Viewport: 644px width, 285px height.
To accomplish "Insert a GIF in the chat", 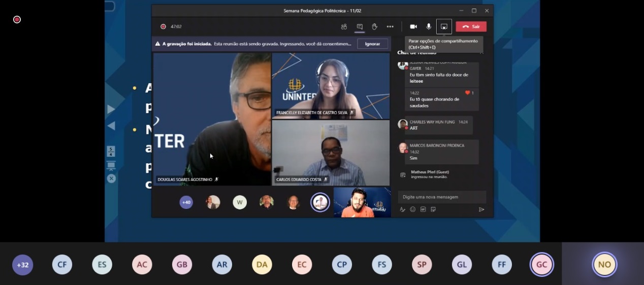I will [x=423, y=209].
